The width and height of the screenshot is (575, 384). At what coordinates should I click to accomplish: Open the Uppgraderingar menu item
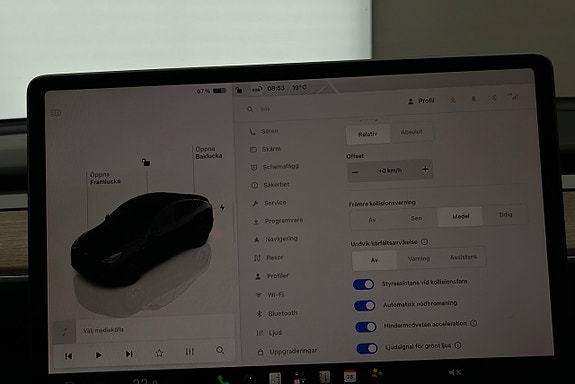(x=287, y=351)
